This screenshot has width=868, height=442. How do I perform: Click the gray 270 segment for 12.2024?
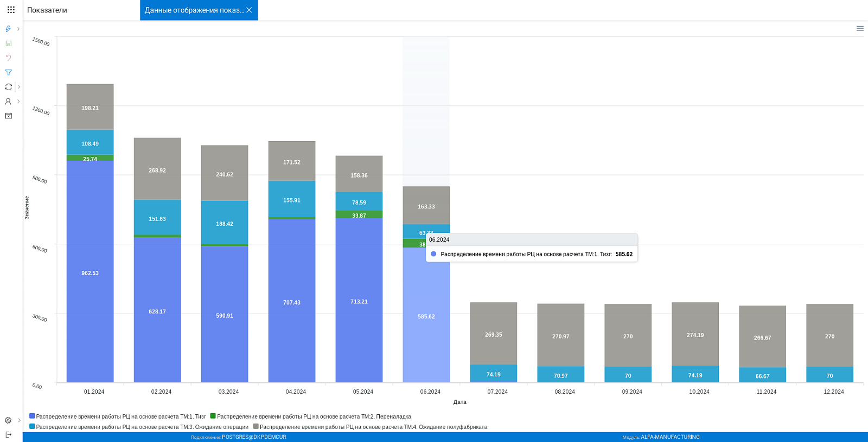click(830, 336)
